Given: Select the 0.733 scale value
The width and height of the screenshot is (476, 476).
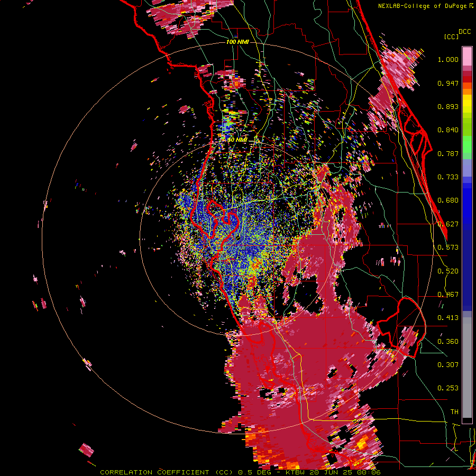Looking at the screenshot, I should (448, 177).
